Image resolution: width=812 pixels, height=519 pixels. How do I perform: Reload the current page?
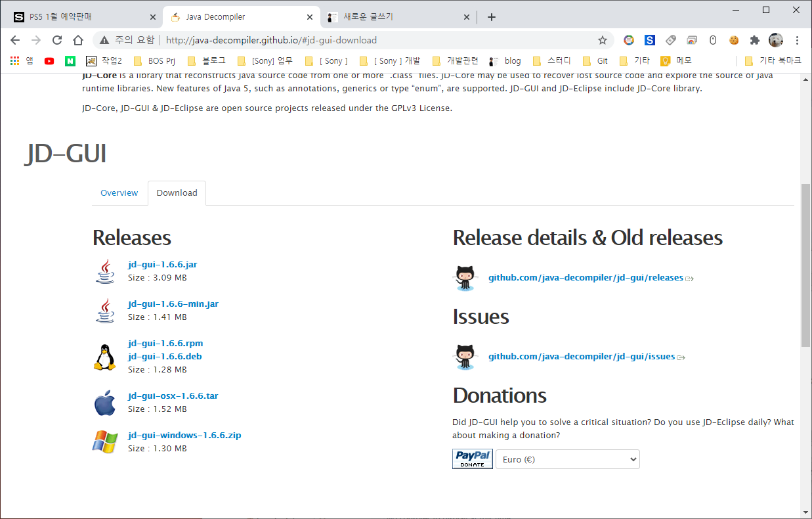[x=57, y=40]
